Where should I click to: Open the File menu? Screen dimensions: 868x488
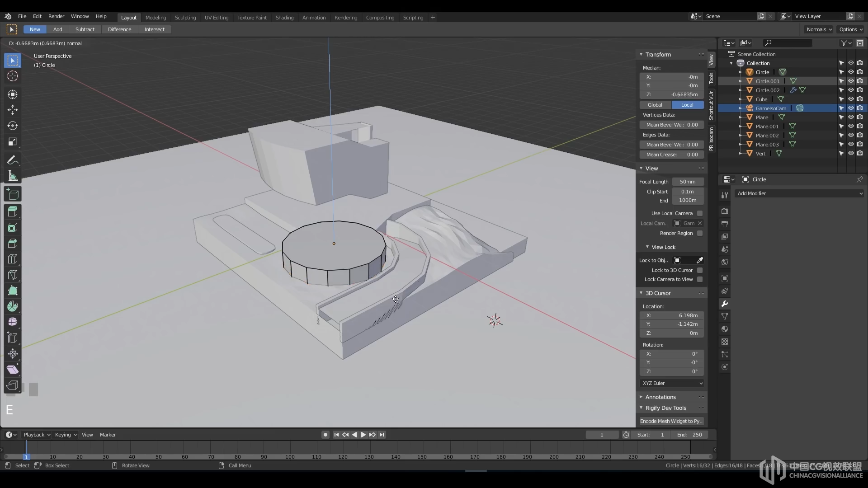22,16
